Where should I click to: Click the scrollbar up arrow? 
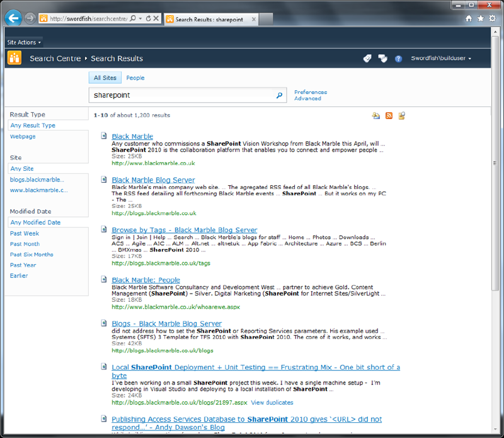coord(495,32)
